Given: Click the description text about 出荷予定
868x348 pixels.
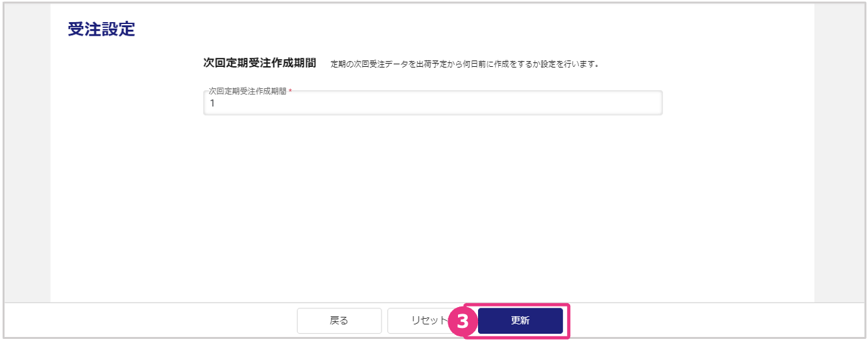Looking at the screenshot, I should [464, 64].
